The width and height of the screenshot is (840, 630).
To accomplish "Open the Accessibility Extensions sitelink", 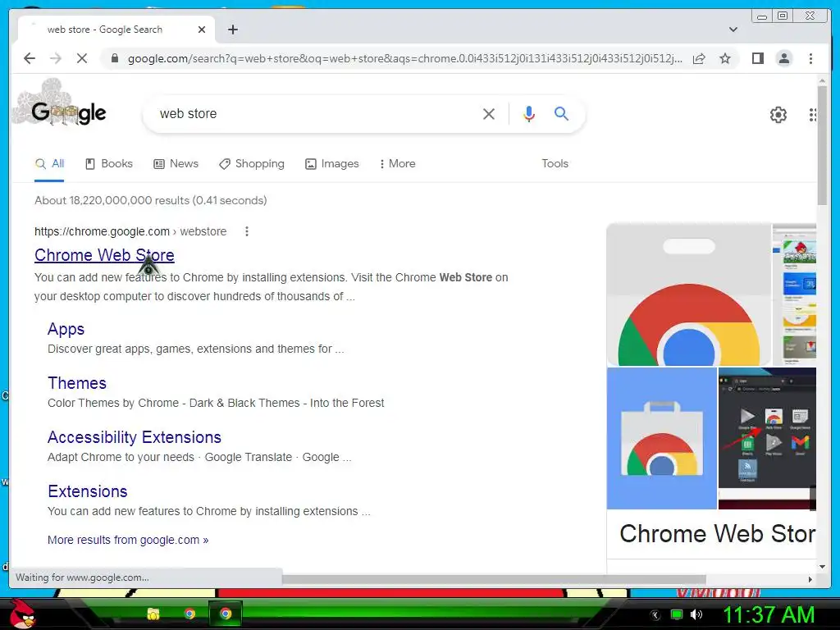I will pyautogui.click(x=135, y=437).
